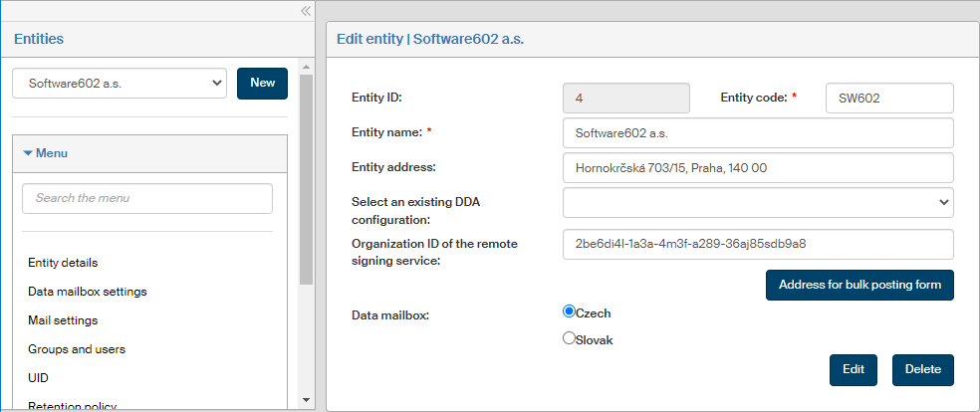
Task: Click the scrollbar down arrow in Entities panel
Action: tap(306, 400)
